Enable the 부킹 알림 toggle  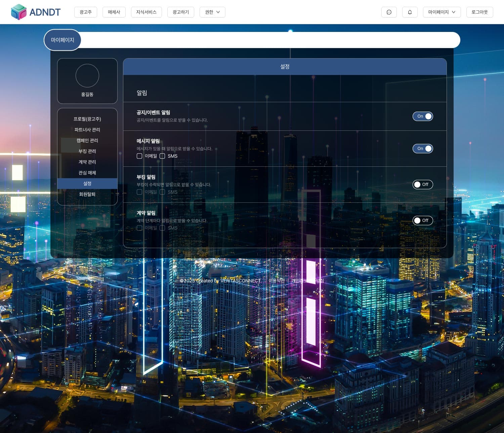423,185
